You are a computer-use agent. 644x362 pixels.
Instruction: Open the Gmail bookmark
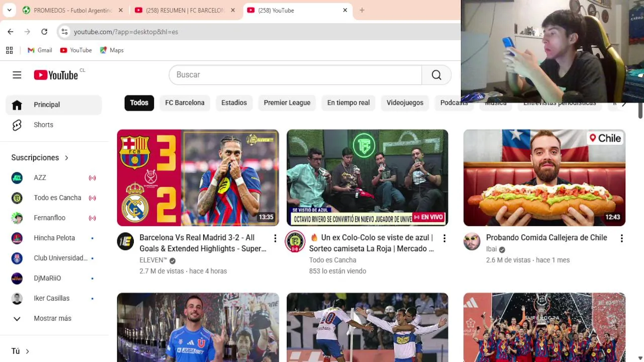click(40, 50)
